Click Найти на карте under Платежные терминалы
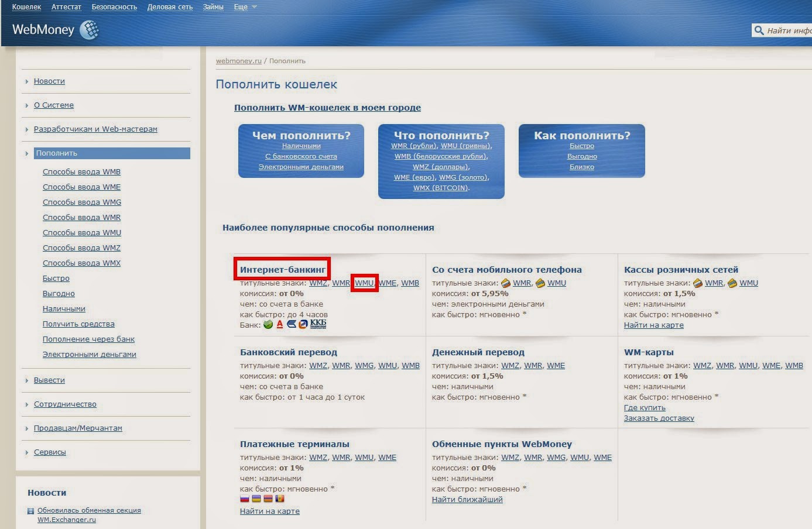This screenshot has height=529, width=812. click(270, 511)
